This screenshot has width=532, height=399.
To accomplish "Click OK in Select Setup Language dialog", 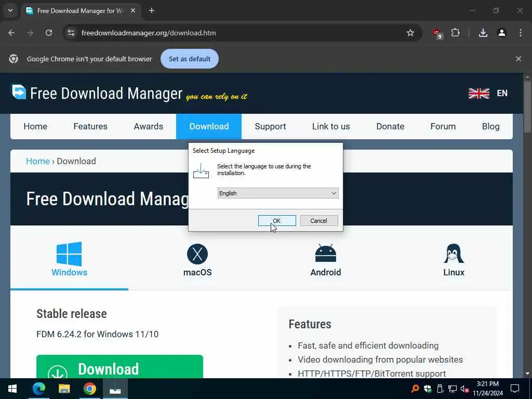I will pos(277,220).
